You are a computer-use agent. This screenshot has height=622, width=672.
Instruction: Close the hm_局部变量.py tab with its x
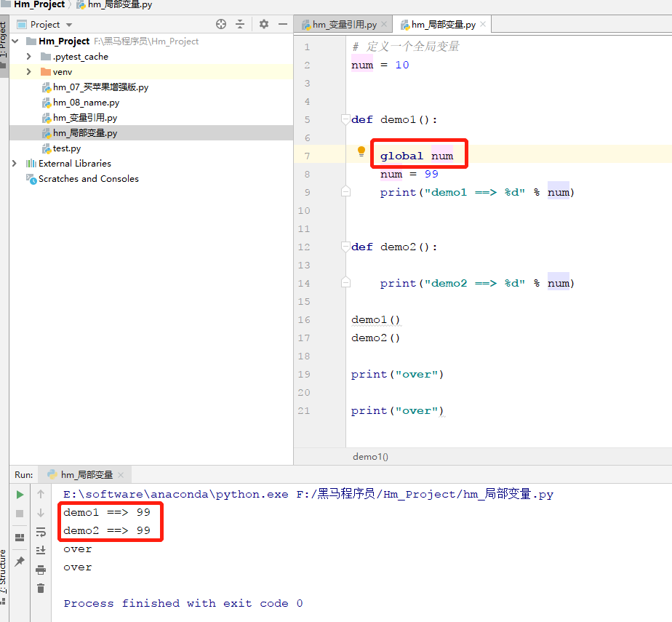482,24
